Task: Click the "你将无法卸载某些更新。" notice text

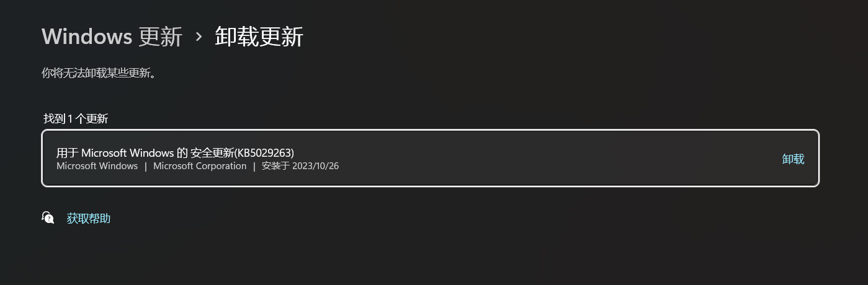Action: coord(98,73)
